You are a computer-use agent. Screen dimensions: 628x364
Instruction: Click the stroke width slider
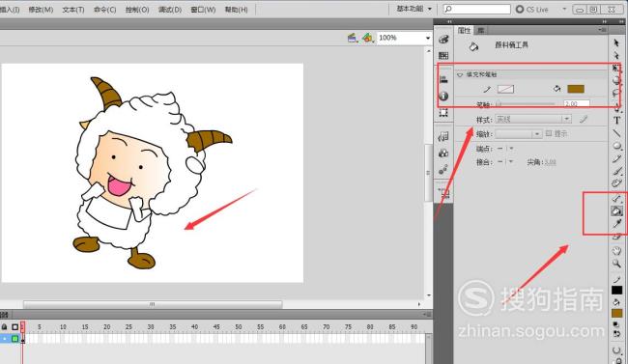[526, 104]
